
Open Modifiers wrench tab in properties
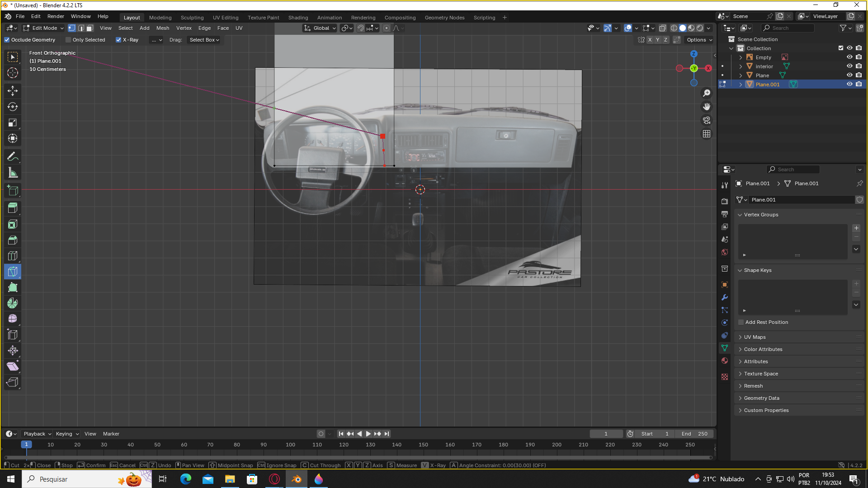coord(725,297)
